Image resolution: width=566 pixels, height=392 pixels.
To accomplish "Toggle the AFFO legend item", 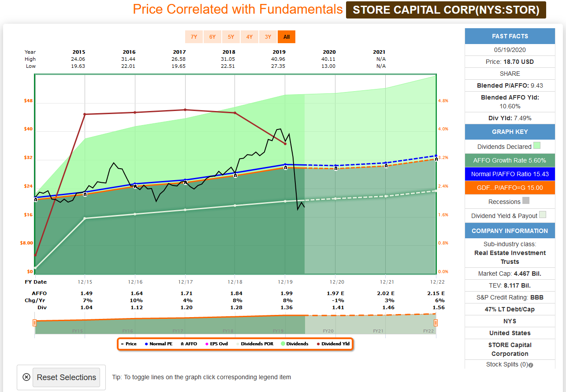I will click(x=189, y=344).
